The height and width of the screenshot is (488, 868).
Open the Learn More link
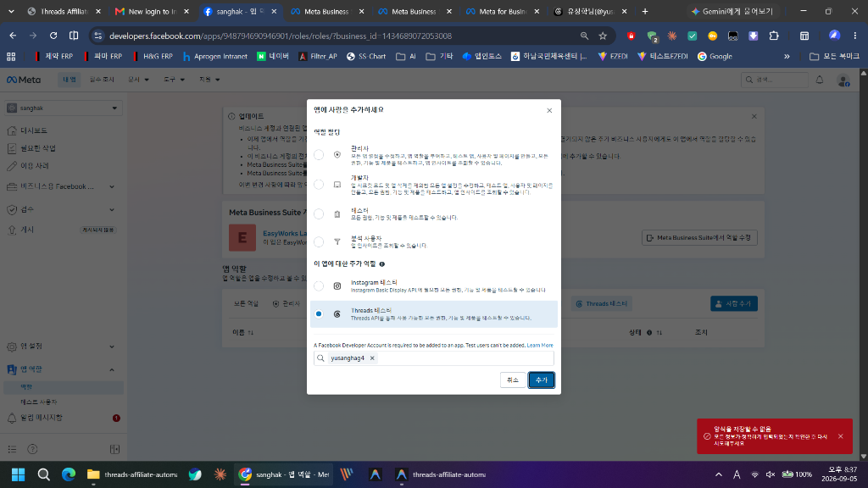point(540,346)
